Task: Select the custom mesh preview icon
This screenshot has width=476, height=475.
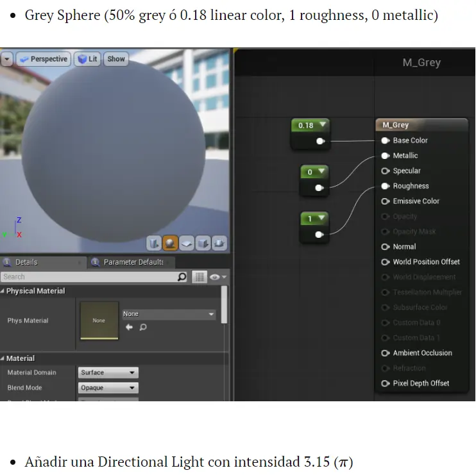Action: tap(219, 243)
